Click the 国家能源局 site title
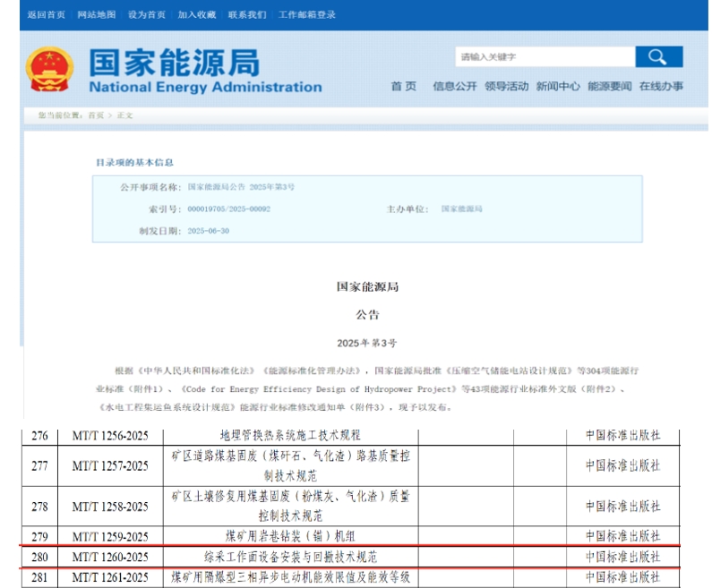 click(175, 63)
